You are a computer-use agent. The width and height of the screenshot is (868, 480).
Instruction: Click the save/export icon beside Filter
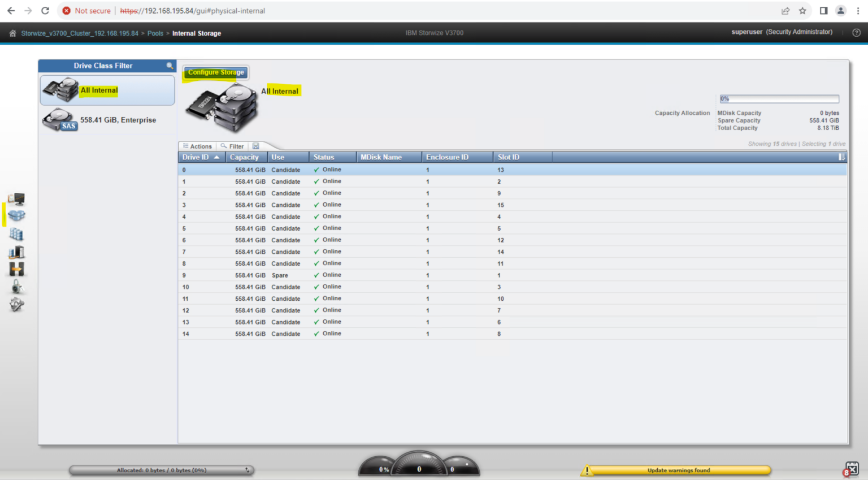[x=255, y=146]
